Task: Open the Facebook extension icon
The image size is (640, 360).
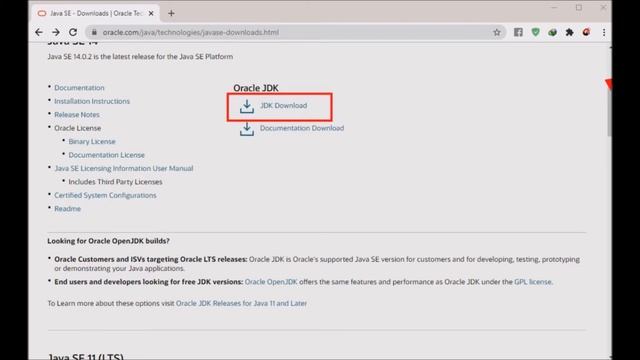Action: (518, 32)
